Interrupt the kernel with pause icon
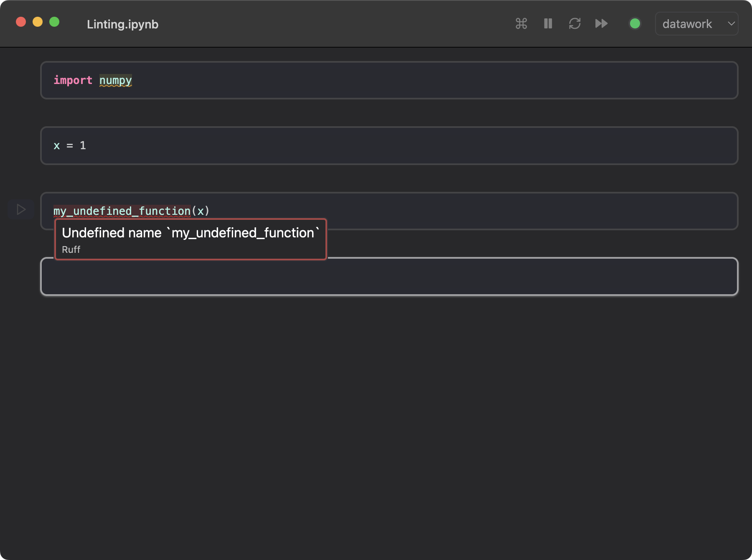The width and height of the screenshot is (752, 560). [x=548, y=23]
